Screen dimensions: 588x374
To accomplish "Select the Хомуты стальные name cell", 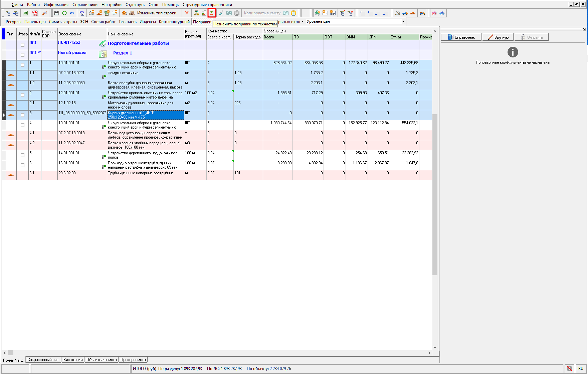I will (x=146, y=75).
